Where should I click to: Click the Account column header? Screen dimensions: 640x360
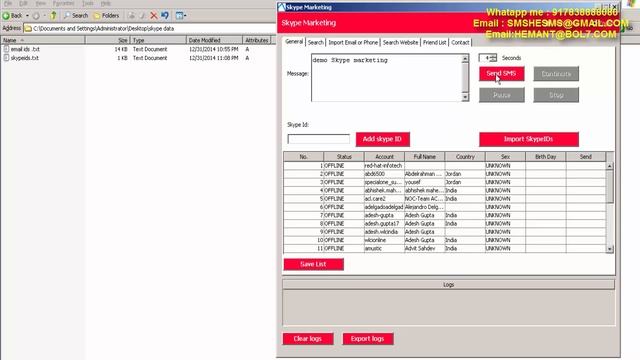(x=384, y=157)
